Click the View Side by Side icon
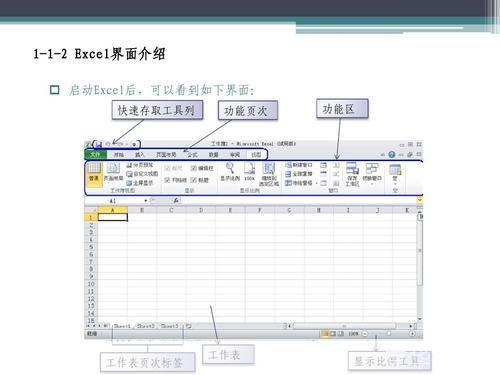Viewport: 500px width, 375px height. pos(336,165)
